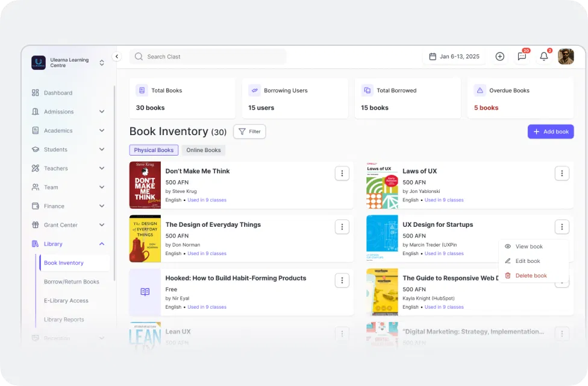Expand the Admissions sidebar section
This screenshot has height=386, width=588.
click(67, 112)
